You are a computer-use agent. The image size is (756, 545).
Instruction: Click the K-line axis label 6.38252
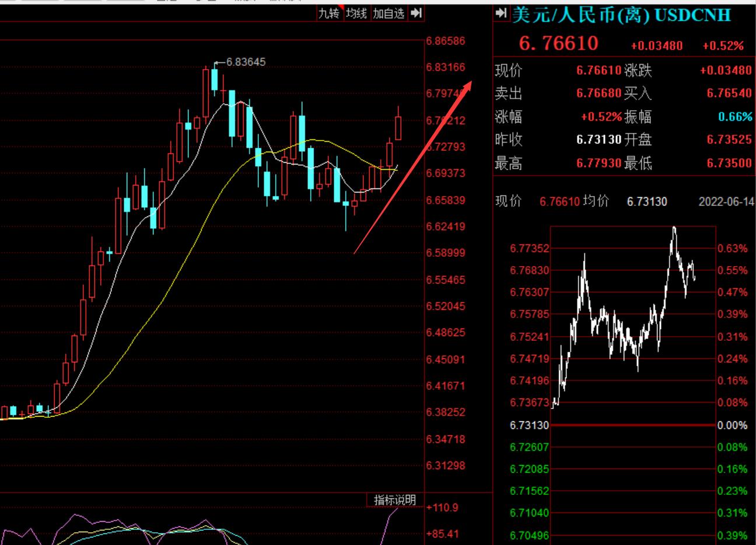coord(446,412)
